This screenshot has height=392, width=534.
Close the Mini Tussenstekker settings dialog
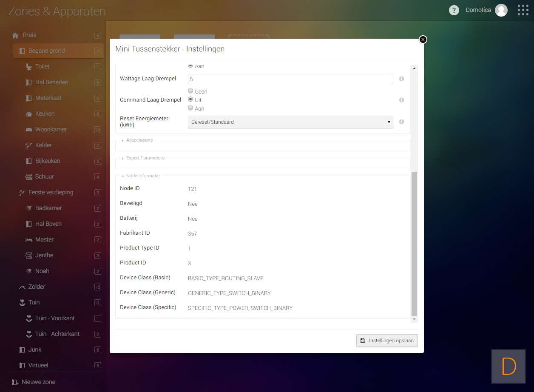423,40
